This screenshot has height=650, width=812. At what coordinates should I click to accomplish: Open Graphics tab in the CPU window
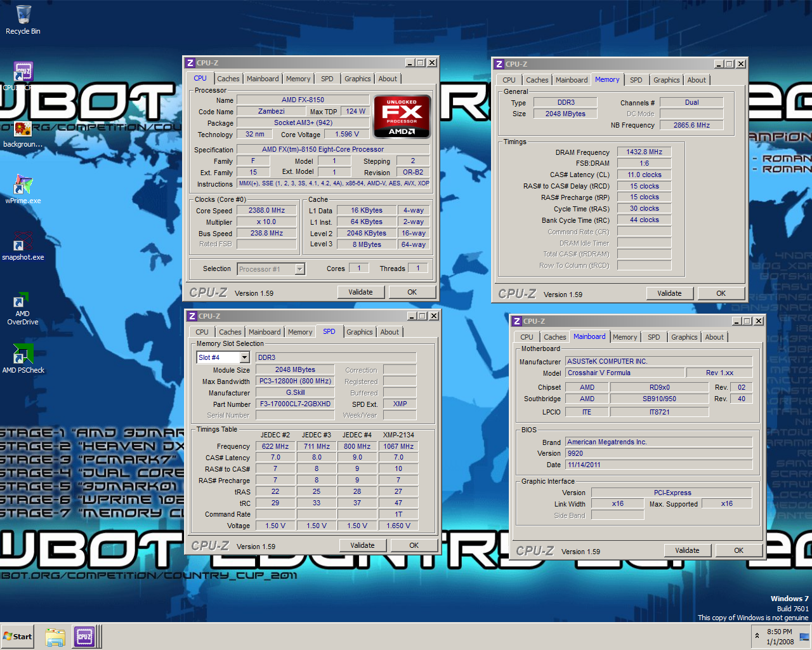pyautogui.click(x=358, y=79)
